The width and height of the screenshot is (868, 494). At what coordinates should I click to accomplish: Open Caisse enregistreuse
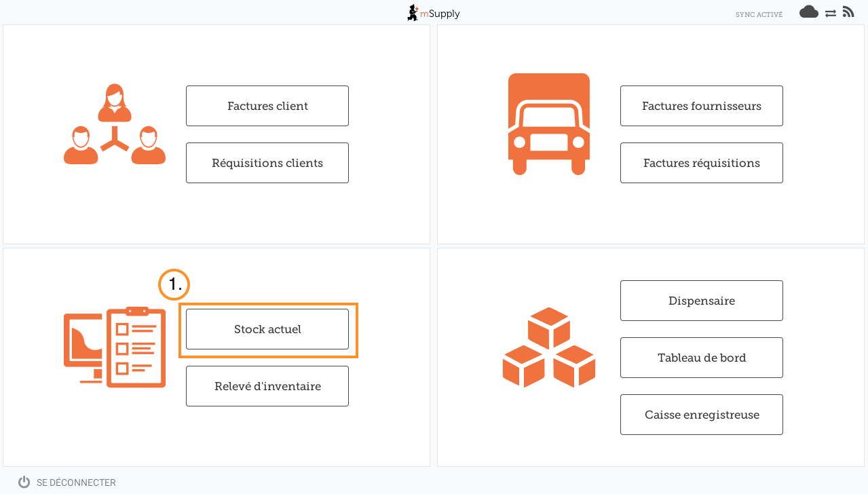coord(701,415)
